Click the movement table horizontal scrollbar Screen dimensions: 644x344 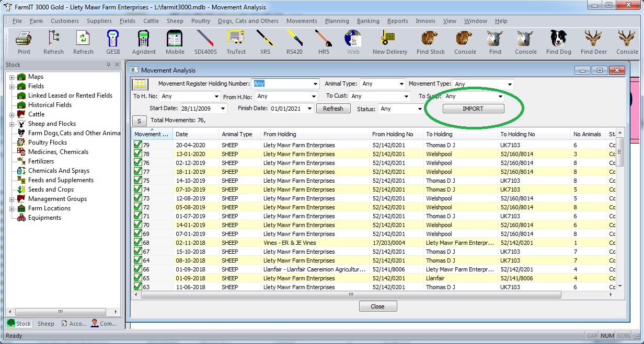click(351, 294)
